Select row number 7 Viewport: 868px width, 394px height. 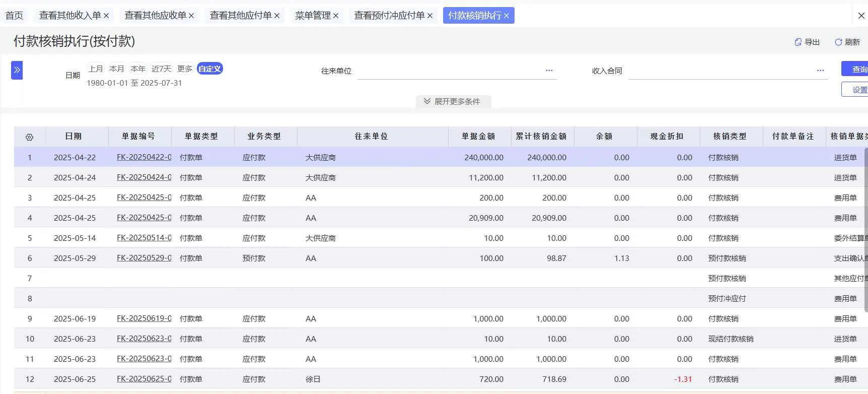(30, 278)
